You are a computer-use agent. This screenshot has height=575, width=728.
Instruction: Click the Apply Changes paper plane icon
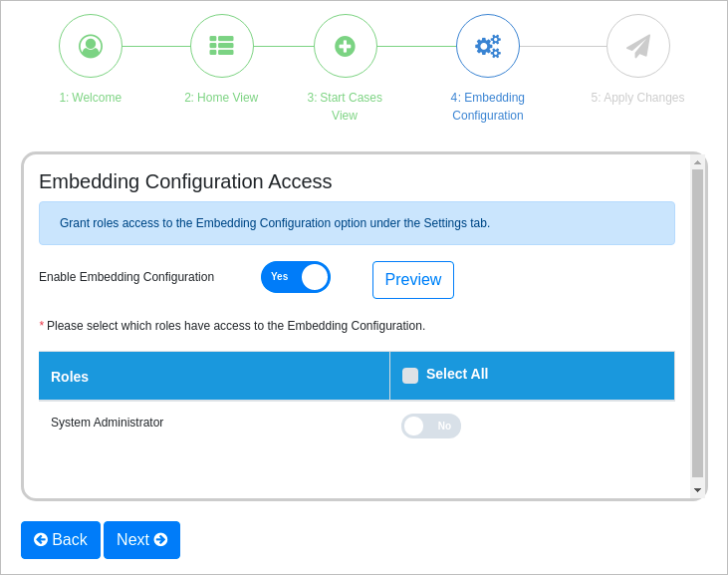click(637, 46)
